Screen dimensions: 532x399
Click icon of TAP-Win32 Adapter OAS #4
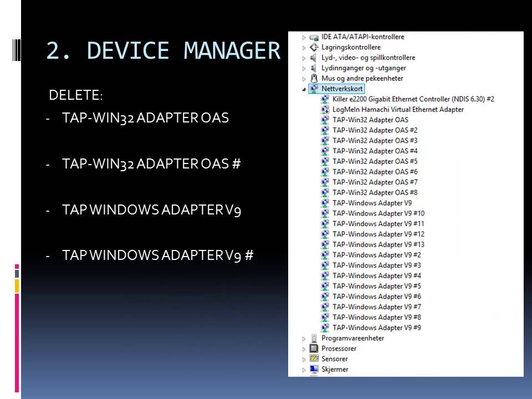[x=325, y=151]
